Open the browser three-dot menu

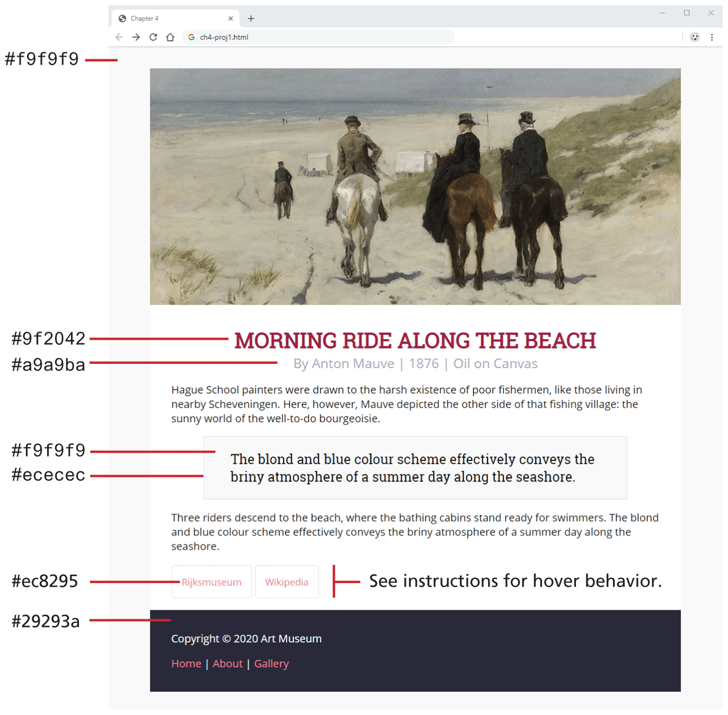tap(712, 37)
